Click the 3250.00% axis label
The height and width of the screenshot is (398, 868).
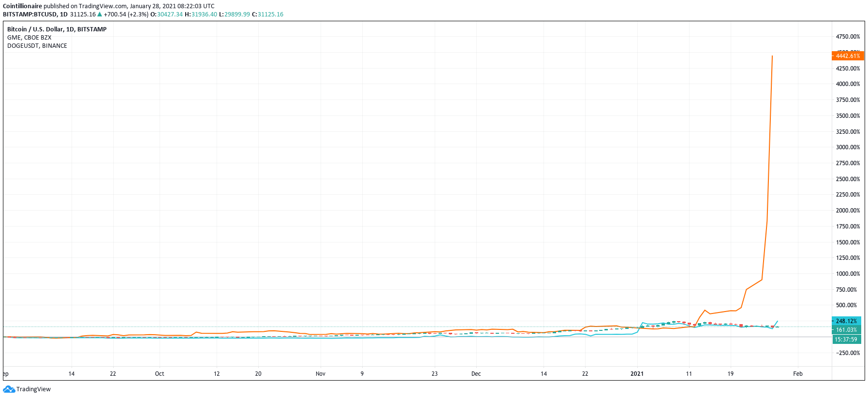click(x=848, y=132)
